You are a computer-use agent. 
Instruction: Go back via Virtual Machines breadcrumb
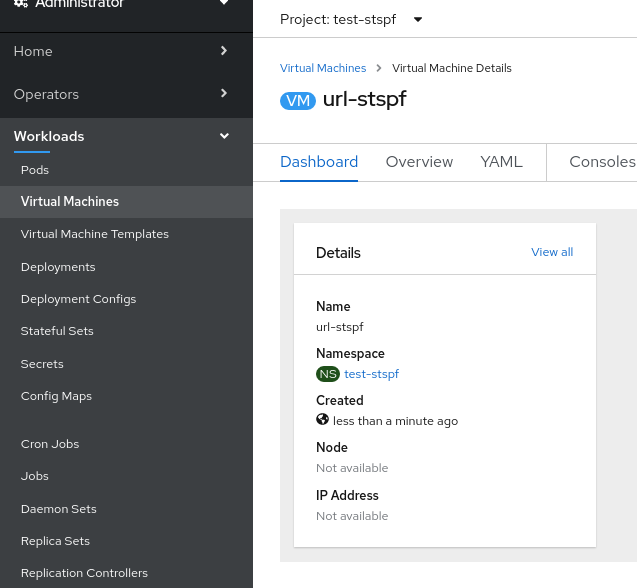323,68
